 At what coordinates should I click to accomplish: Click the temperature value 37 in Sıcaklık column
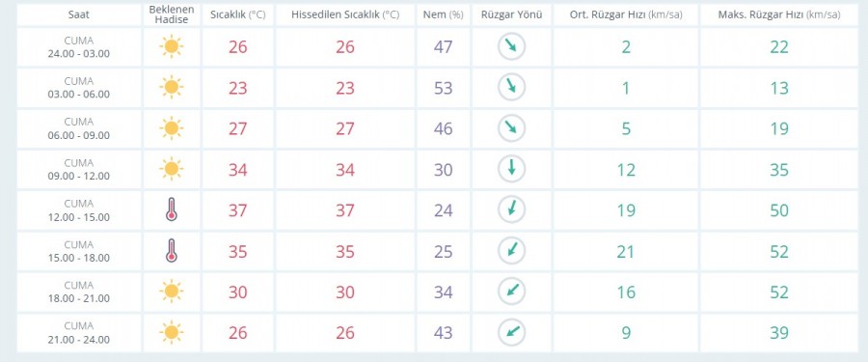coord(238,210)
